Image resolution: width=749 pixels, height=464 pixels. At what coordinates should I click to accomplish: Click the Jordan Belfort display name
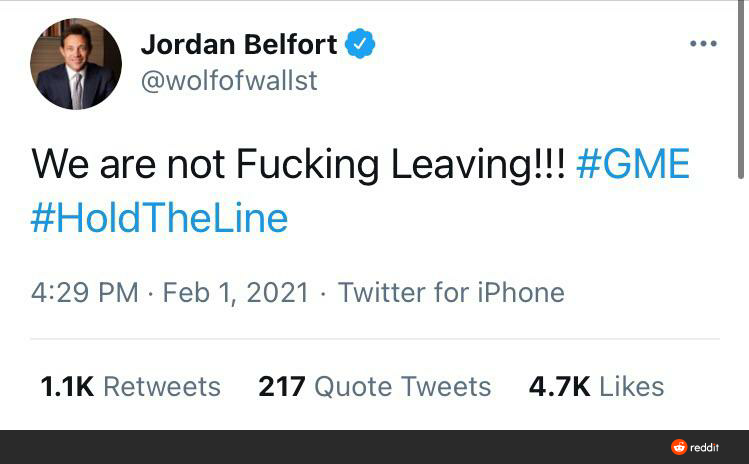pos(239,44)
